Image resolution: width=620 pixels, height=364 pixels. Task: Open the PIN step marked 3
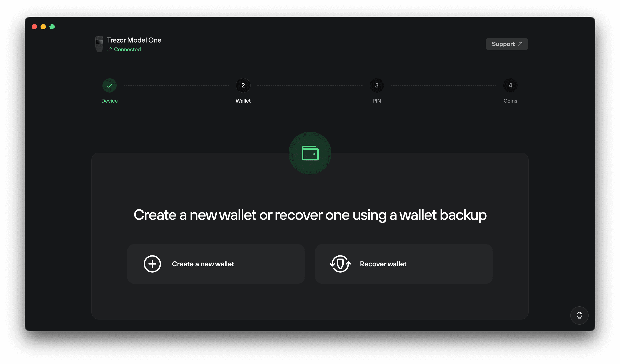tap(377, 85)
